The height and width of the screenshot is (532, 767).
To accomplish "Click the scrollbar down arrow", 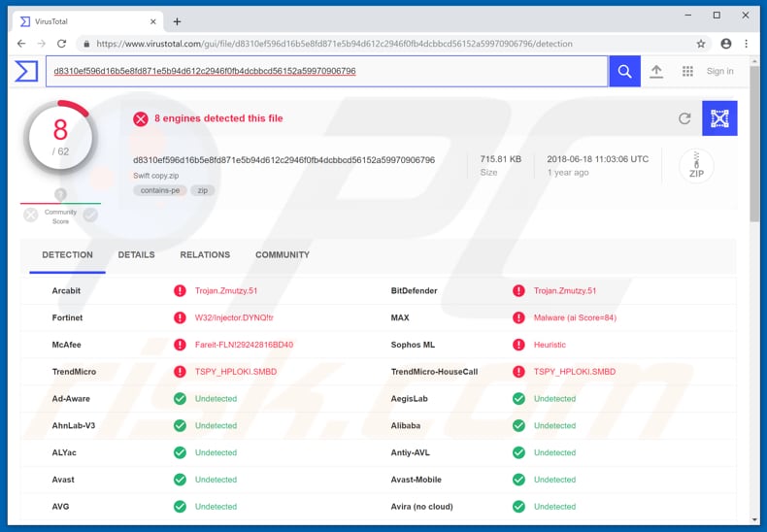I will [754, 519].
